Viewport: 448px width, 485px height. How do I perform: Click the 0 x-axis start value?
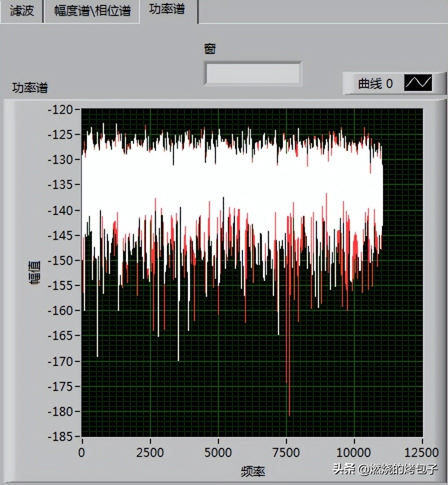pos(82,452)
